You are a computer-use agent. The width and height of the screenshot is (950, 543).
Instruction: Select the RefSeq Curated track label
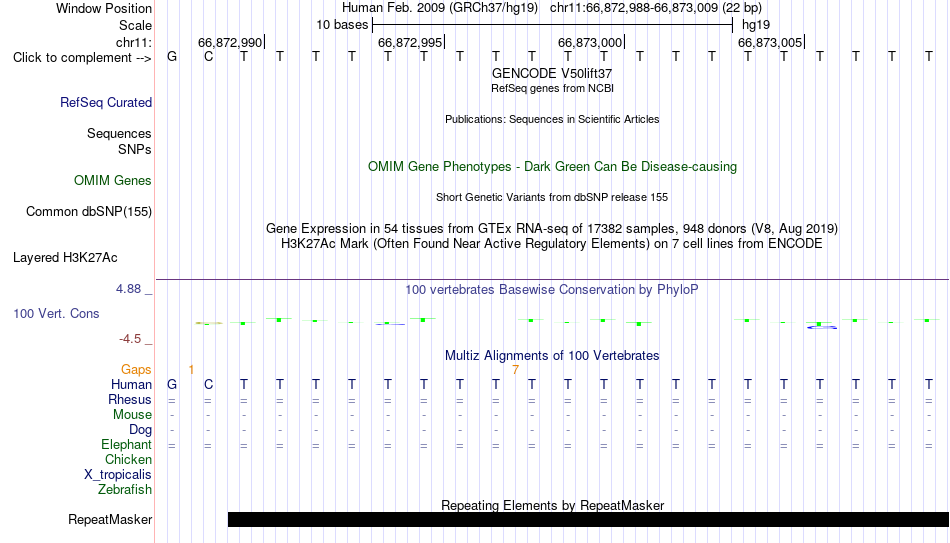105,102
